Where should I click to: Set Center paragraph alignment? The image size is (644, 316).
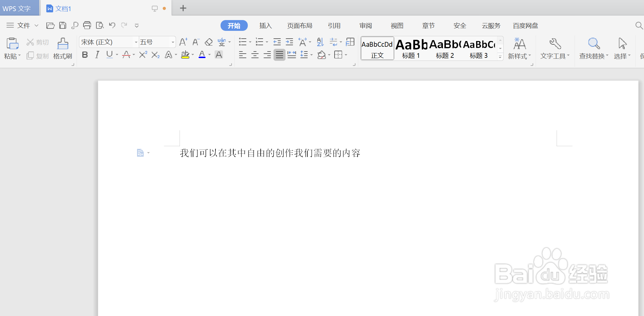[255, 55]
